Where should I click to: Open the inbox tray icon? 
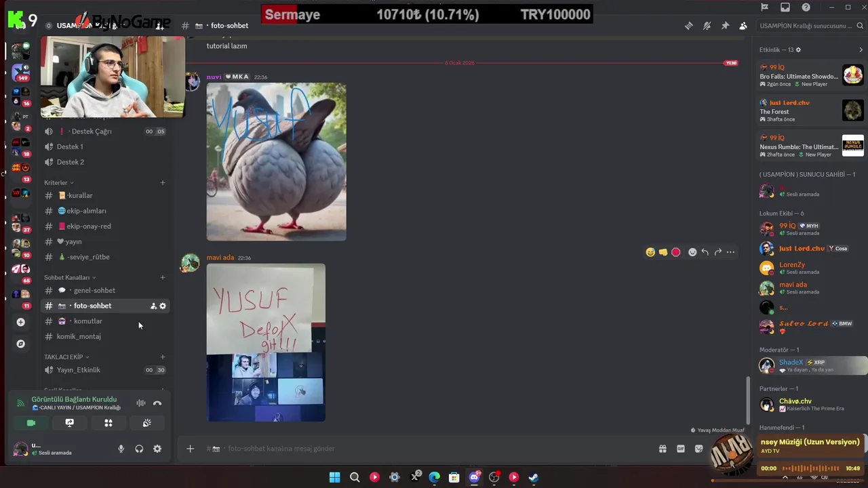785,7
